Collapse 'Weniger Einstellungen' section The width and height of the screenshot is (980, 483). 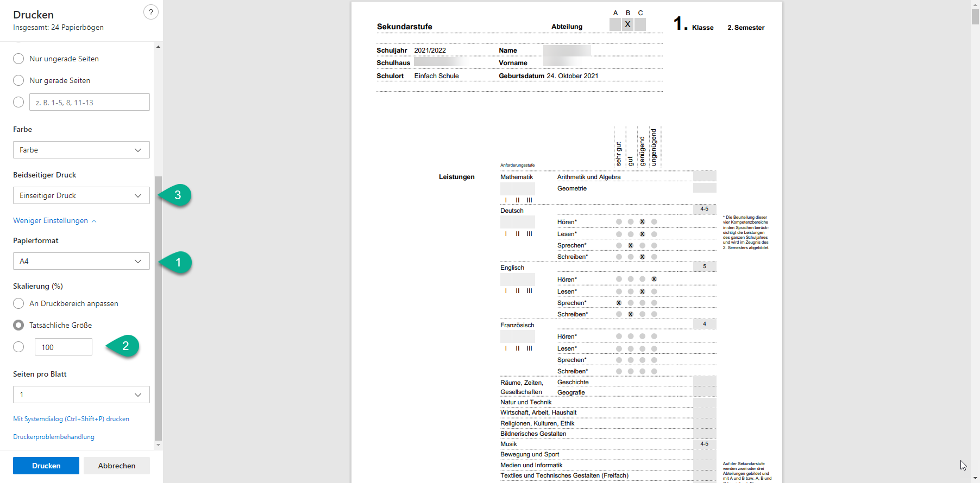[x=55, y=220]
